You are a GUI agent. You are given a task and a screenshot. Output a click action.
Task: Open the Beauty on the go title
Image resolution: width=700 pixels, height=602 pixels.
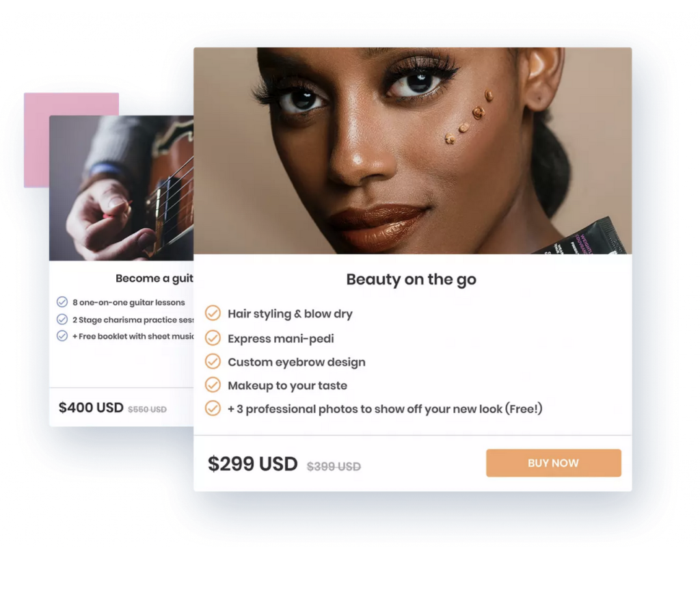tap(411, 280)
